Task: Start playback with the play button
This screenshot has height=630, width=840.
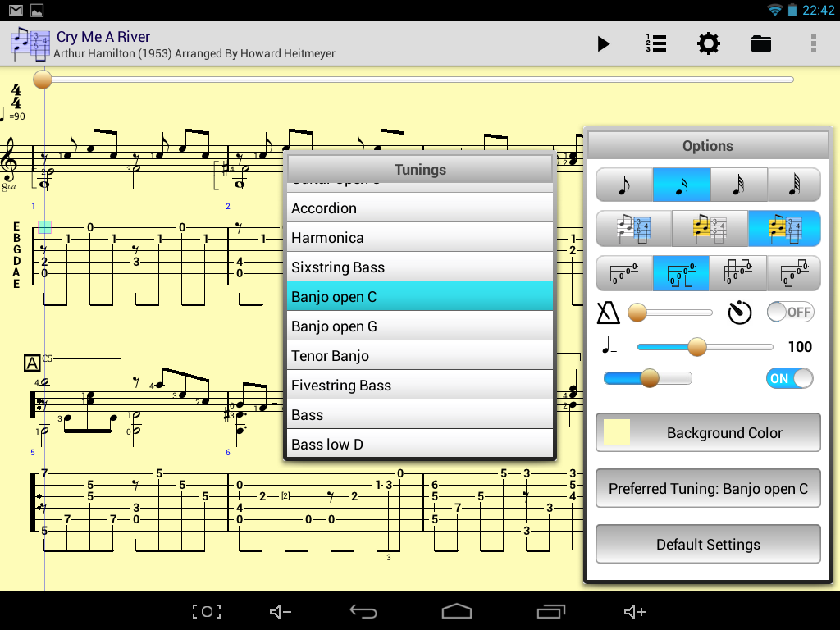Action: point(603,44)
